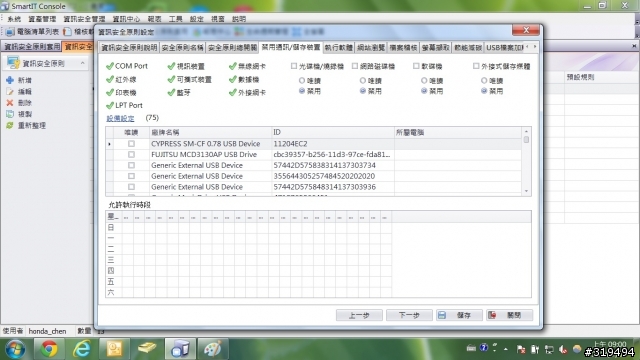
Task: Click the document icon beside 電腦清單列表
Action: [x=67, y=31]
